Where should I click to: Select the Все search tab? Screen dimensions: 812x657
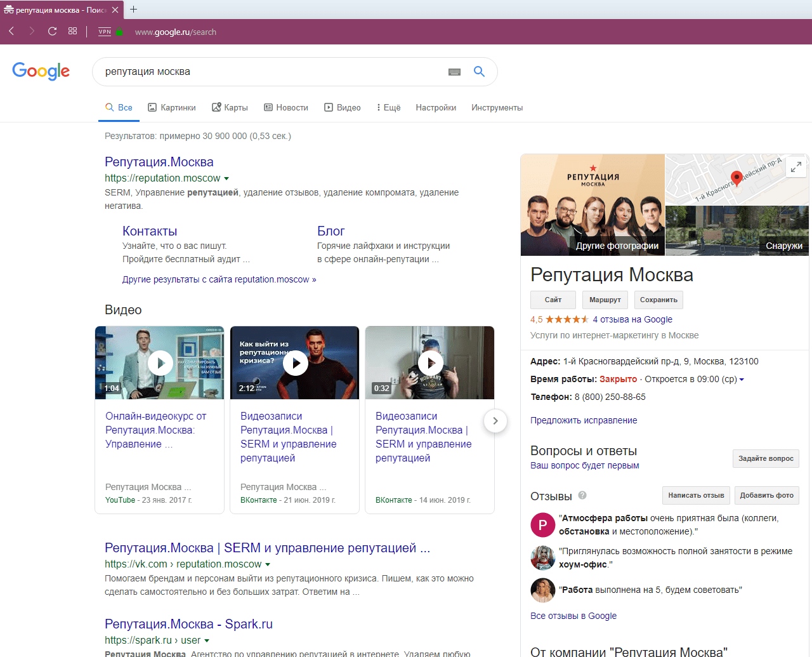point(119,107)
